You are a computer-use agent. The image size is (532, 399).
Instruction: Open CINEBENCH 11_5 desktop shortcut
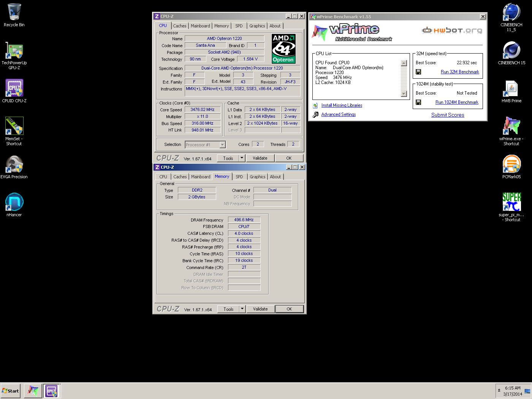(511, 17)
